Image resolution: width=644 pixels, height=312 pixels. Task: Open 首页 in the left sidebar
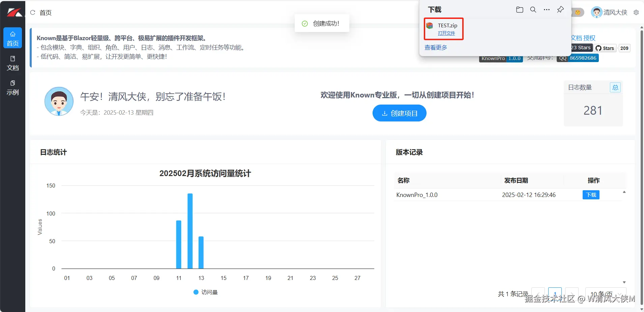point(13,38)
